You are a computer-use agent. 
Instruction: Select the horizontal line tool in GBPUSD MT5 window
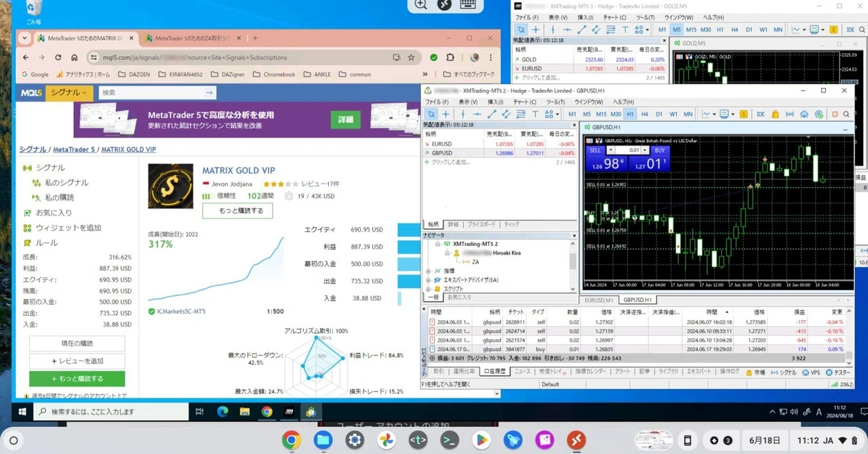point(477,114)
